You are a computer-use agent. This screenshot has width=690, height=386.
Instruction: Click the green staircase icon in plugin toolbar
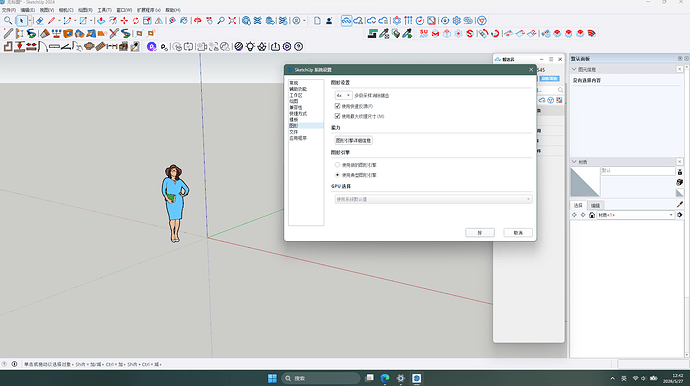coord(372,33)
